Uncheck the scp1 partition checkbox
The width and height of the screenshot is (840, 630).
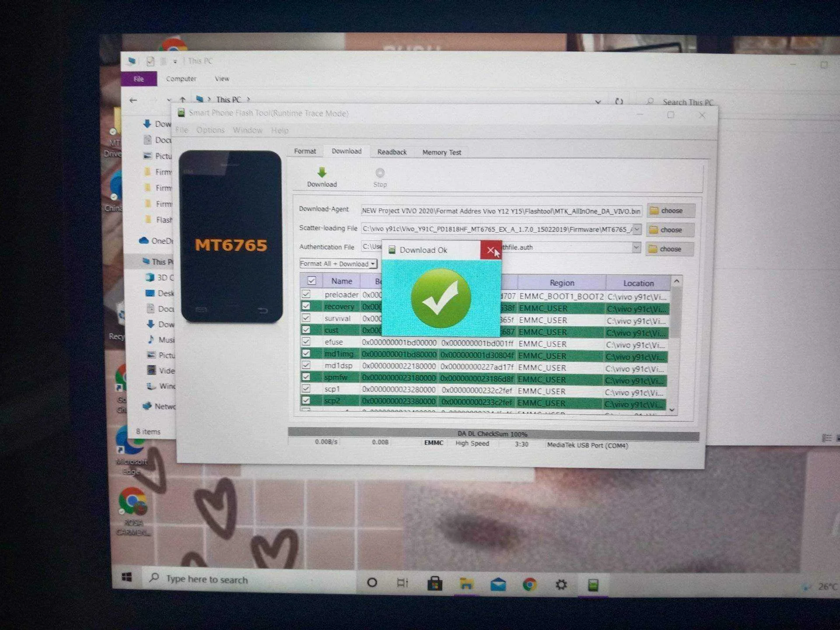(306, 388)
